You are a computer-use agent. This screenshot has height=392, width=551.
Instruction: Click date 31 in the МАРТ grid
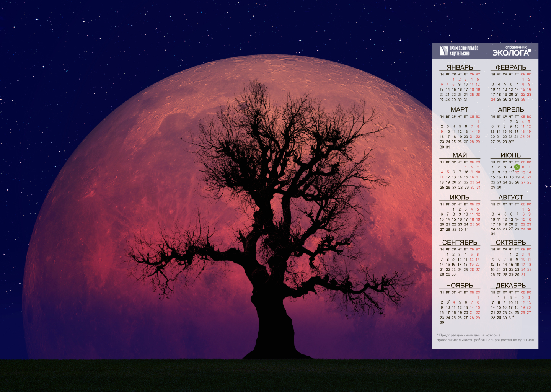tap(448, 147)
